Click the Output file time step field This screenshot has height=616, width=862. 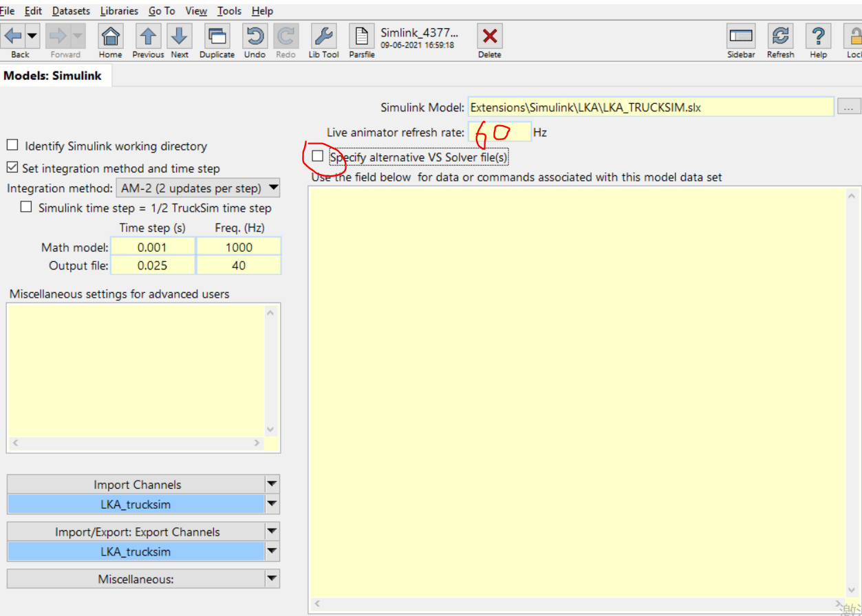coord(153,265)
